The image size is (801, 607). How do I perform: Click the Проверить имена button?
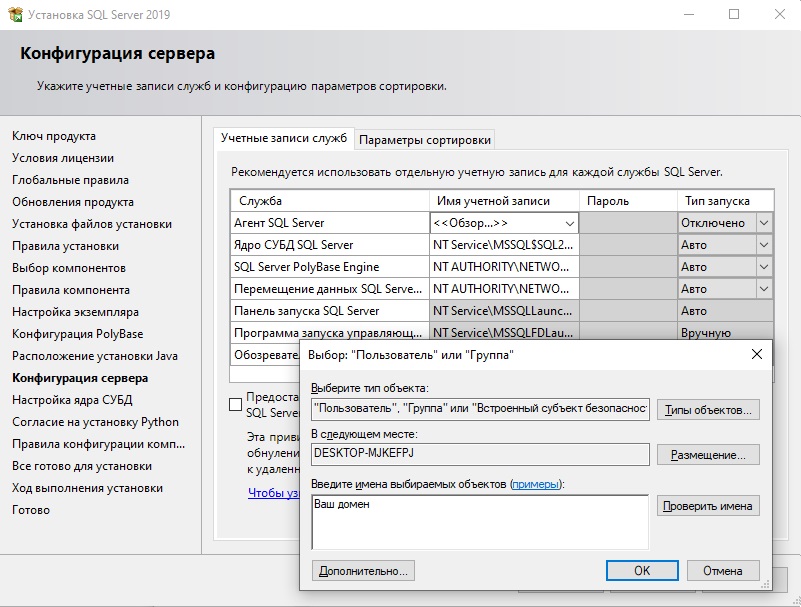pos(708,506)
